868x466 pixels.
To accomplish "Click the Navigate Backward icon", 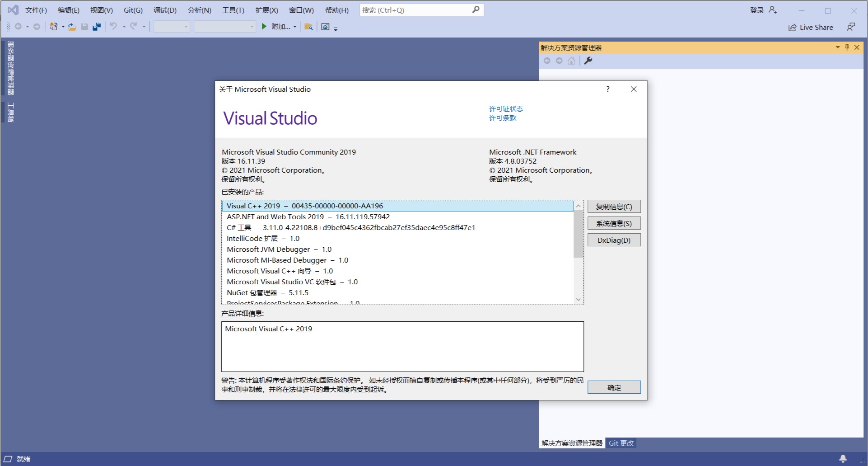I will tap(18, 27).
